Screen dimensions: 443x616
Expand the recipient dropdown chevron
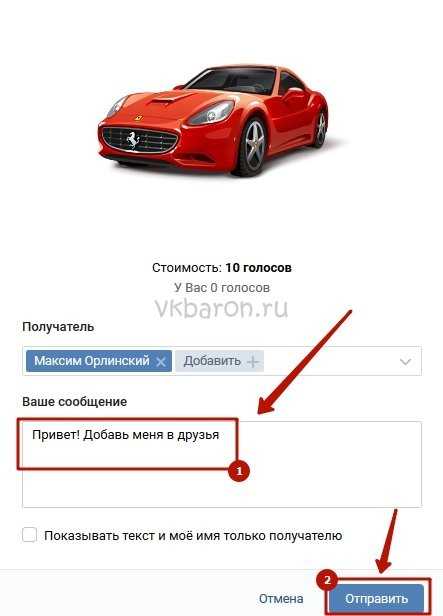click(405, 361)
